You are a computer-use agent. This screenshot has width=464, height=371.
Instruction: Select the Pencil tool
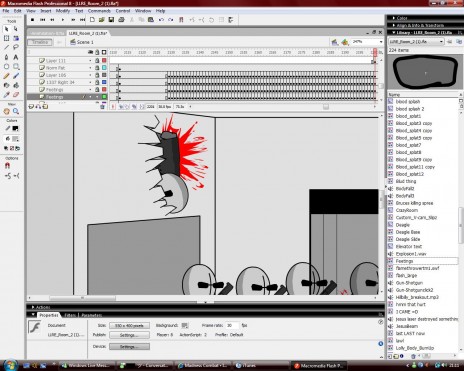pyautogui.click(x=6, y=76)
